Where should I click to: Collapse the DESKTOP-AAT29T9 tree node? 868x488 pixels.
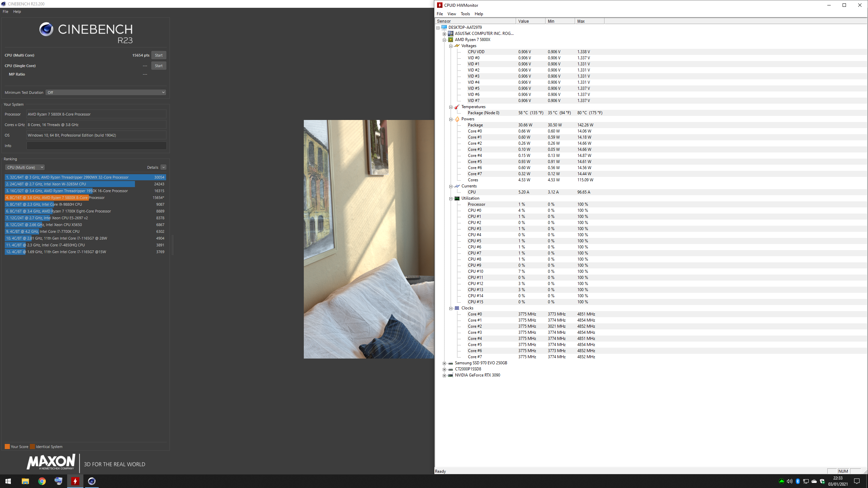pos(438,27)
